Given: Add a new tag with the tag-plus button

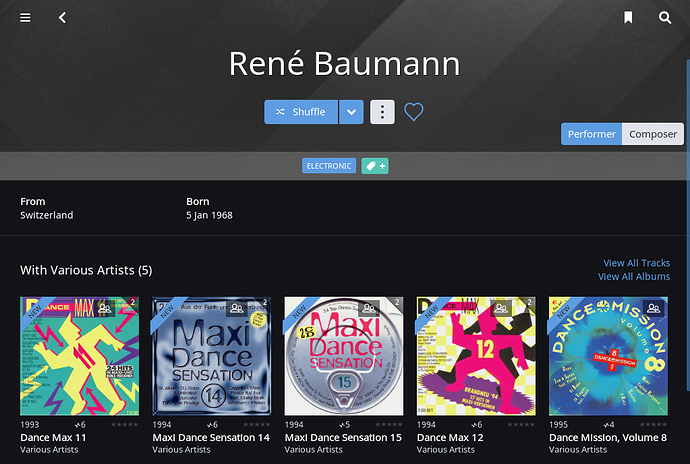Looking at the screenshot, I should click(375, 166).
